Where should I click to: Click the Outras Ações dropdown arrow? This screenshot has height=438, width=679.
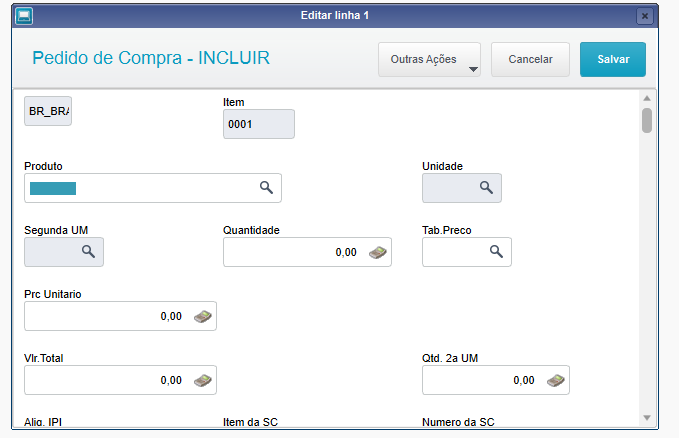click(473, 69)
